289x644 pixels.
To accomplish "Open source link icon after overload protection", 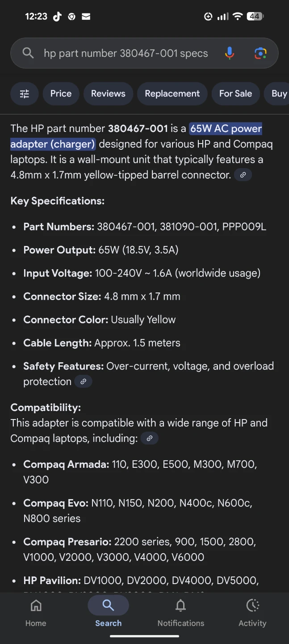I will pyautogui.click(x=83, y=381).
